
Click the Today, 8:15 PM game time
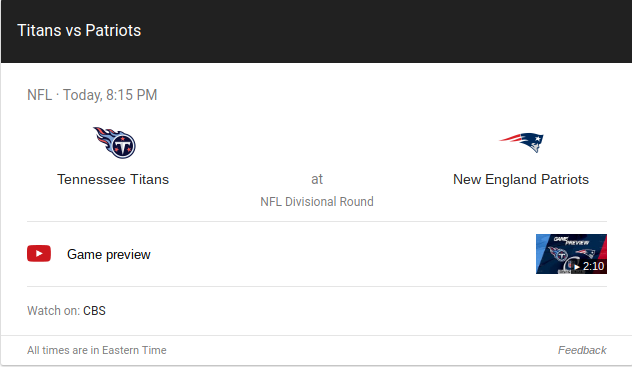110,95
